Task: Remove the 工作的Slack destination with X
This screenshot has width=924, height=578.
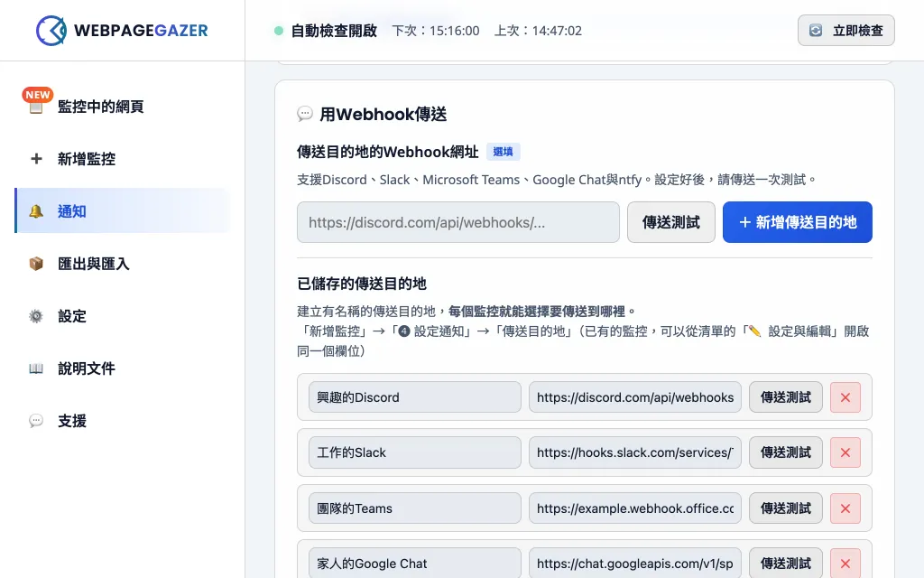Action: [845, 452]
